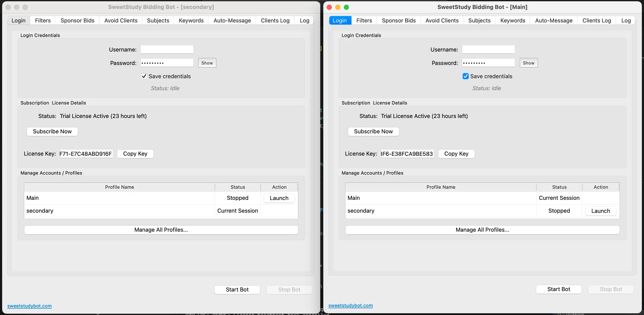Close the Main window with red button

click(329, 7)
